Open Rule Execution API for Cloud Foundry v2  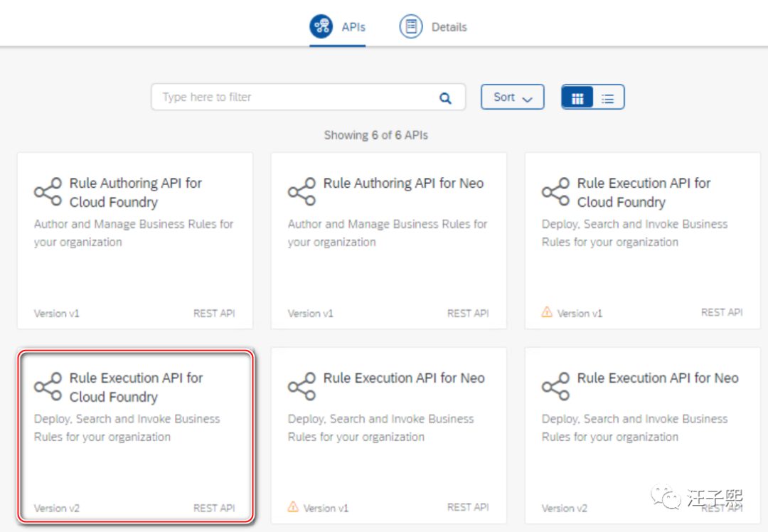point(135,435)
